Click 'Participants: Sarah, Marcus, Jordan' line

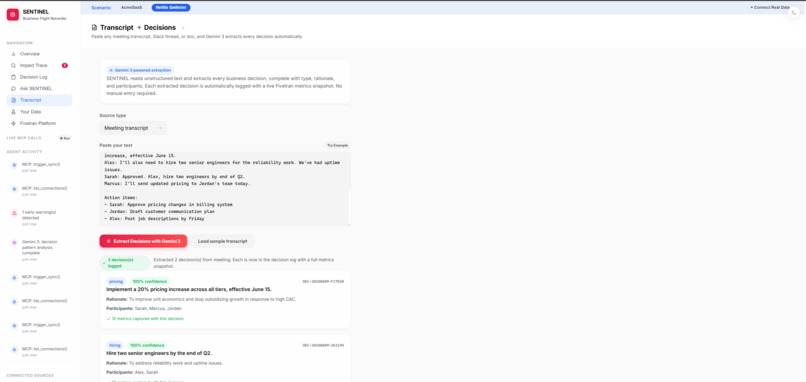(x=144, y=308)
